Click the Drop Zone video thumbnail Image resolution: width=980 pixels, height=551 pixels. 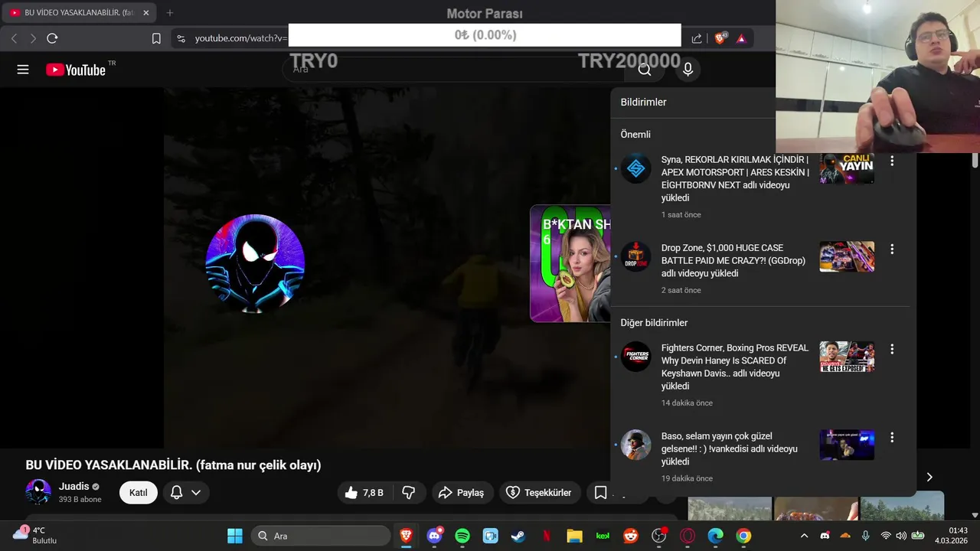847,257
